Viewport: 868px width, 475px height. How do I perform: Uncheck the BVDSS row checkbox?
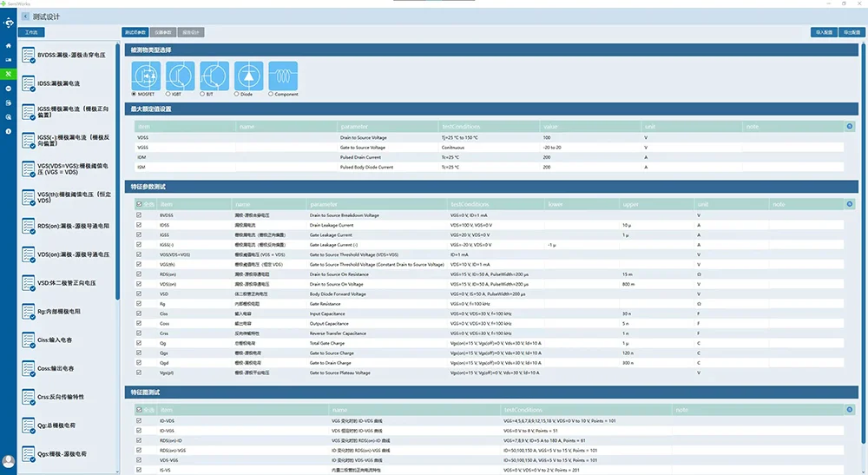point(139,214)
